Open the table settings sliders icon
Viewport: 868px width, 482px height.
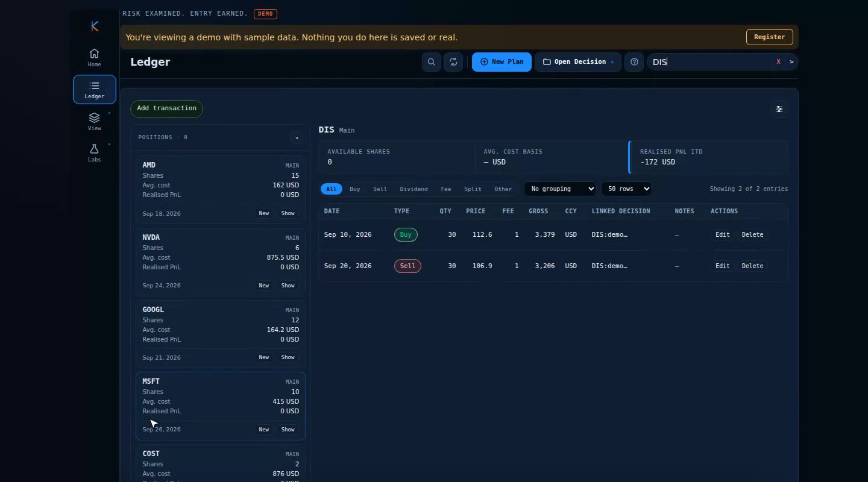click(x=779, y=109)
